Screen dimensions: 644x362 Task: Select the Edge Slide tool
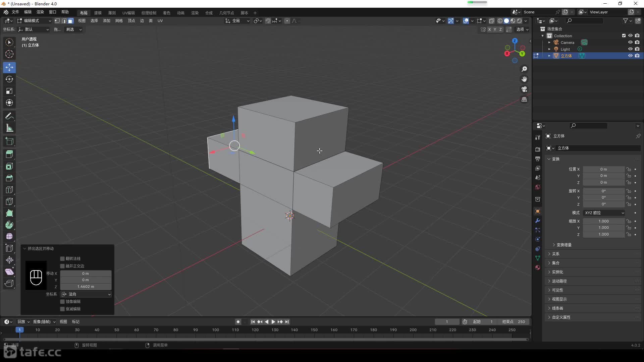click(x=9, y=248)
